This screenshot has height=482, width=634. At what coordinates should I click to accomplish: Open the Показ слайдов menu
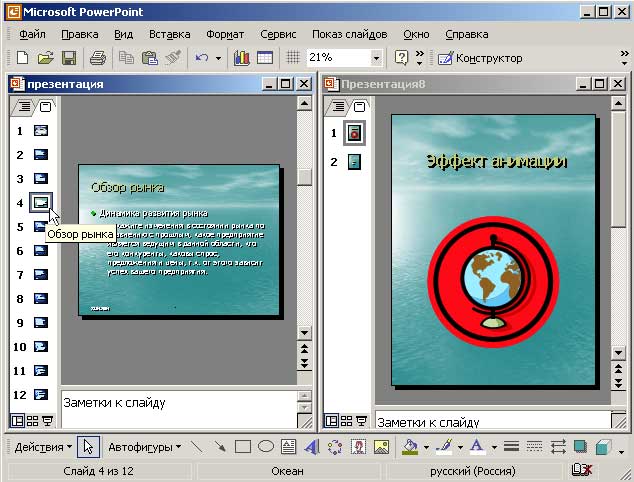[x=347, y=33]
